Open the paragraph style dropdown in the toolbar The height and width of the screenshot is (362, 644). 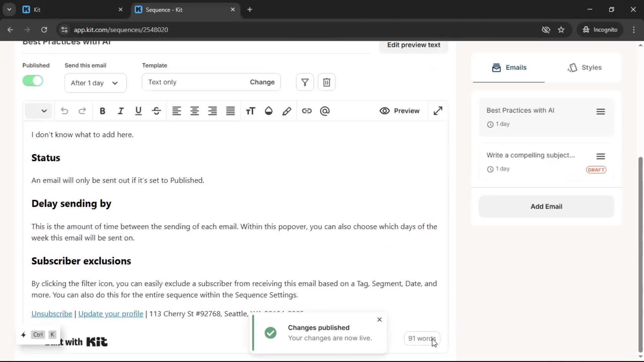[x=39, y=111]
